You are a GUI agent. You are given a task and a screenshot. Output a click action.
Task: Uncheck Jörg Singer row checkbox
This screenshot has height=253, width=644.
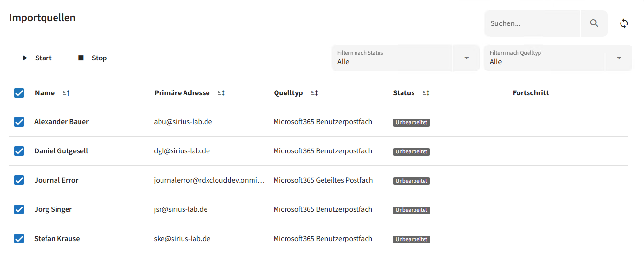pyautogui.click(x=19, y=209)
